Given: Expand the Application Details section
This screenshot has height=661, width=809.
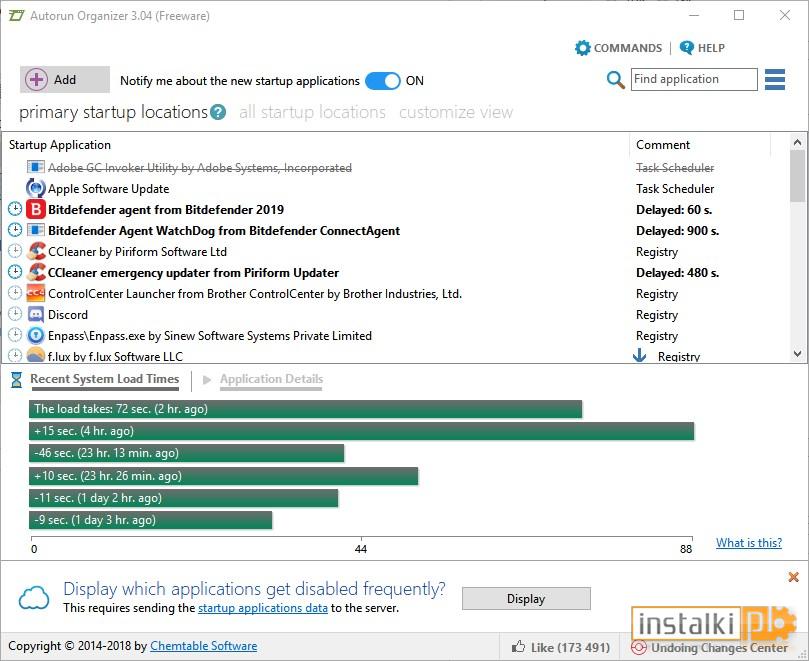Looking at the screenshot, I should (271, 379).
